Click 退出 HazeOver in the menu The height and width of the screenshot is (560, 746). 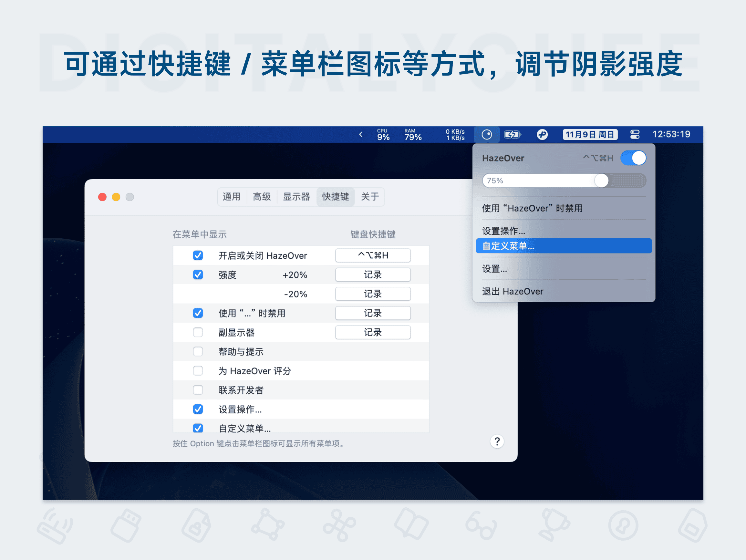point(512,291)
